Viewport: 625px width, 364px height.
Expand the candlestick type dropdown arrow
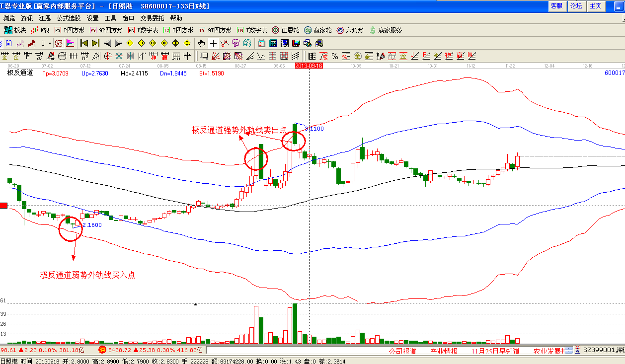click(50, 43)
